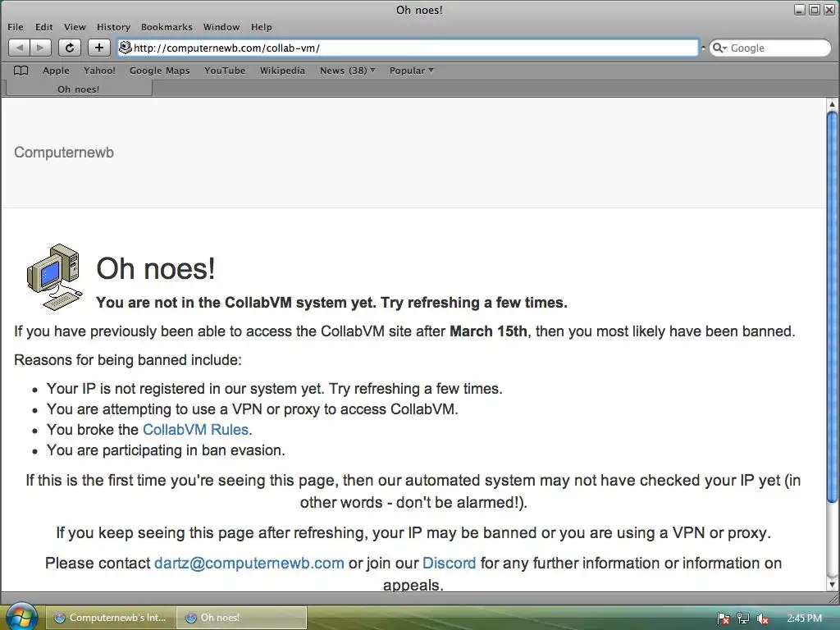Click the 'March 15th' bold text

pos(489,331)
